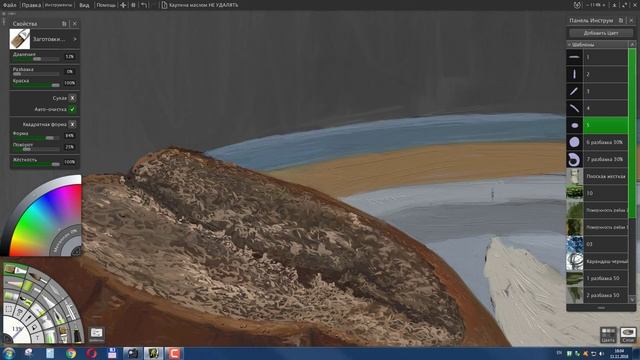
Task: Click the Давление 53% value field
Action: (70, 56)
